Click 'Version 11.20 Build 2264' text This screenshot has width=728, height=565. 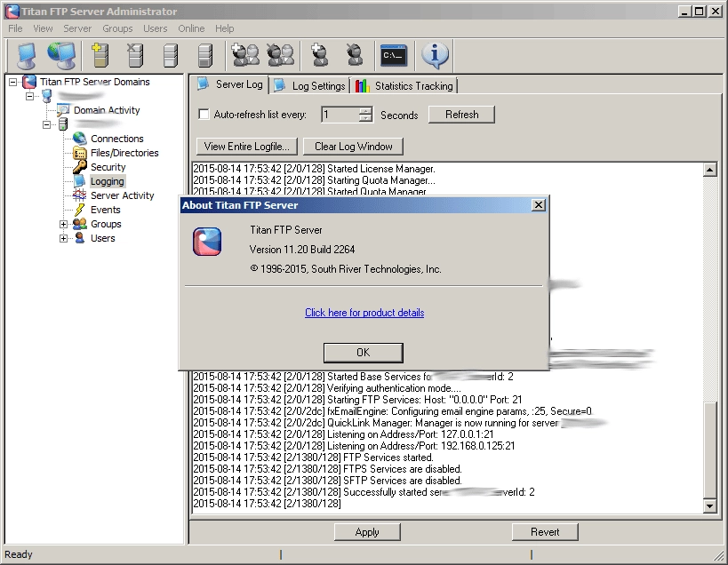click(x=302, y=250)
